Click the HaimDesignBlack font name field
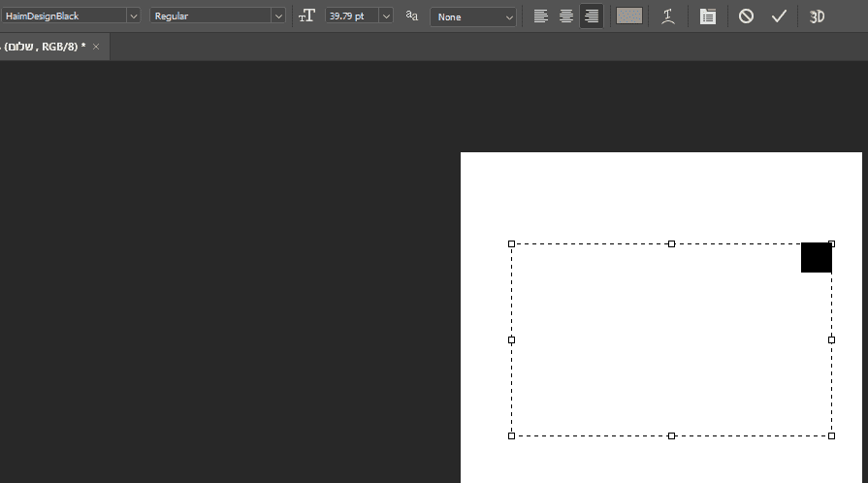 coord(64,16)
